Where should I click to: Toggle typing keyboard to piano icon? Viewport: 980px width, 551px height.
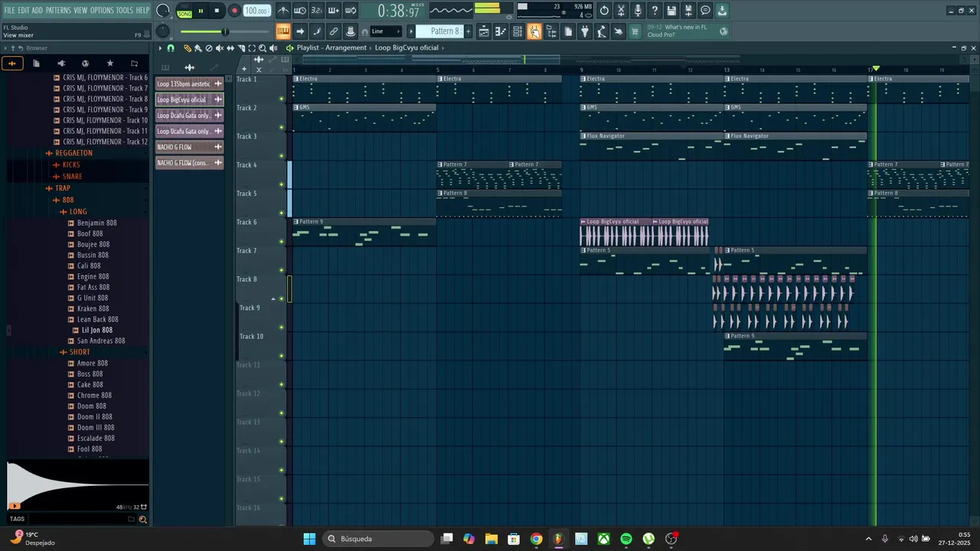[283, 31]
